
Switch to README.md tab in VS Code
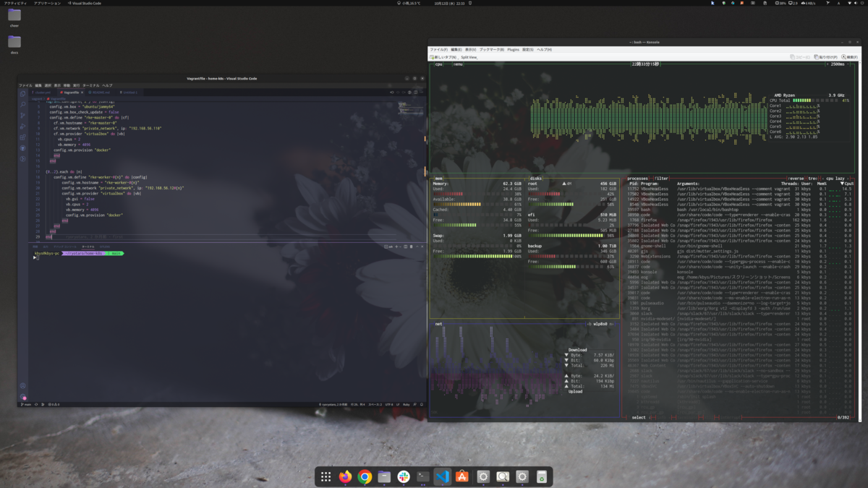point(99,93)
